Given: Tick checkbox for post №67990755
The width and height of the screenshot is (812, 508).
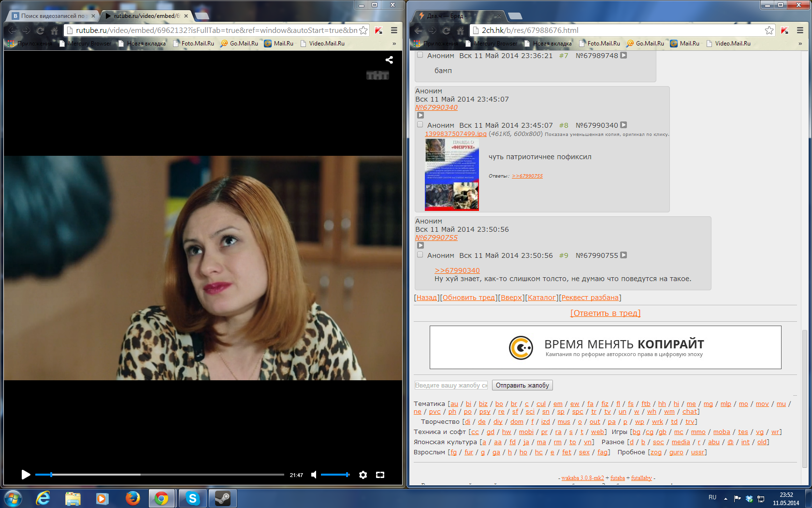Looking at the screenshot, I should (420, 255).
